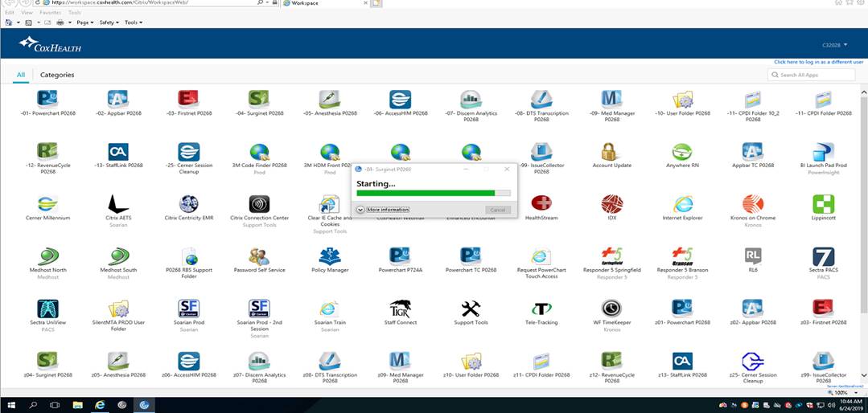
Task: Launch the Sectra PACS application
Action: click(x=823, y=257)
